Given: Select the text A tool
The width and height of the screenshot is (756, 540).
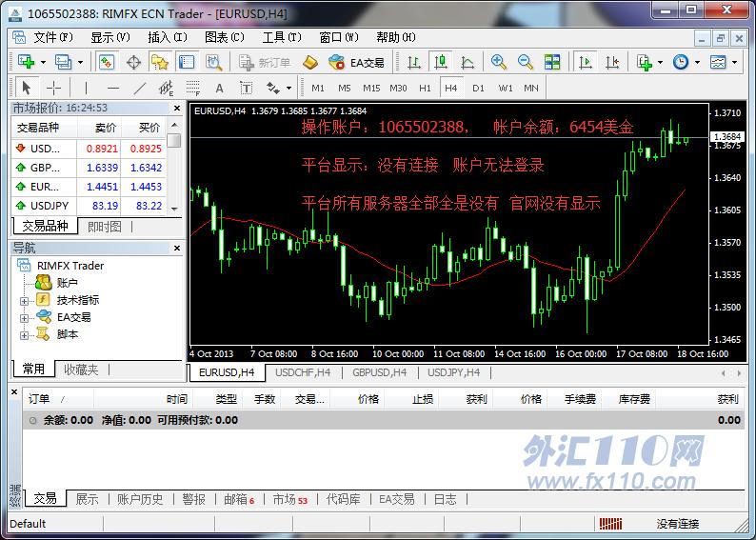Looking at the screenshot, I should pos(219,88).
